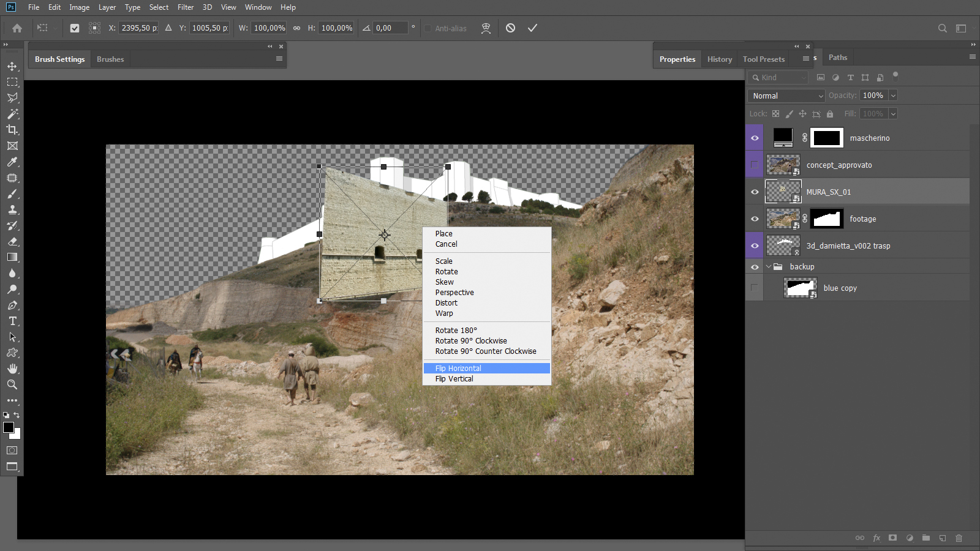Open the Normal blend mode dropdown

tap(787, 96)
